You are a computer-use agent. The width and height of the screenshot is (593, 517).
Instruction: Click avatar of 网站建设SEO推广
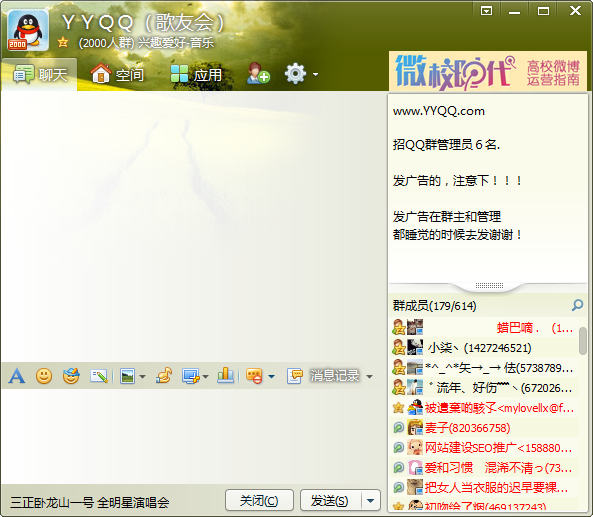click(415, 447)
